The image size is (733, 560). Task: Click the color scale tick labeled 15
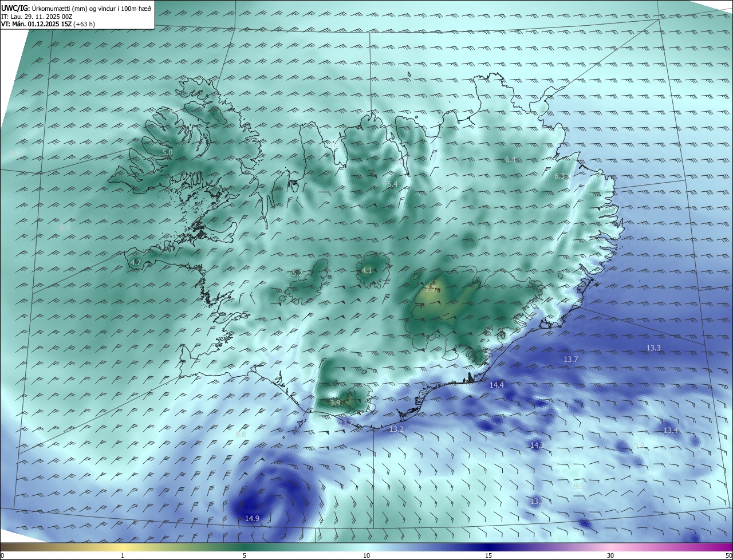488,555
